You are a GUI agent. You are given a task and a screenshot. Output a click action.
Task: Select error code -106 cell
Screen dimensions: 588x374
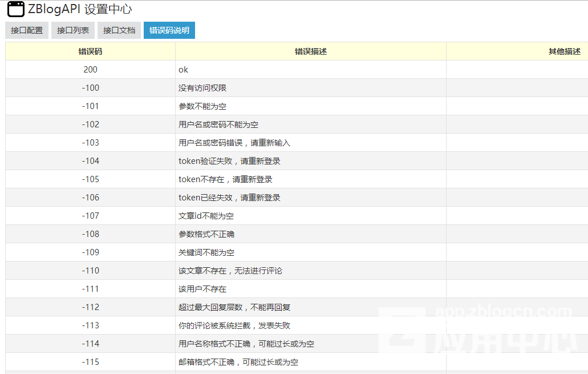(90, 198)
